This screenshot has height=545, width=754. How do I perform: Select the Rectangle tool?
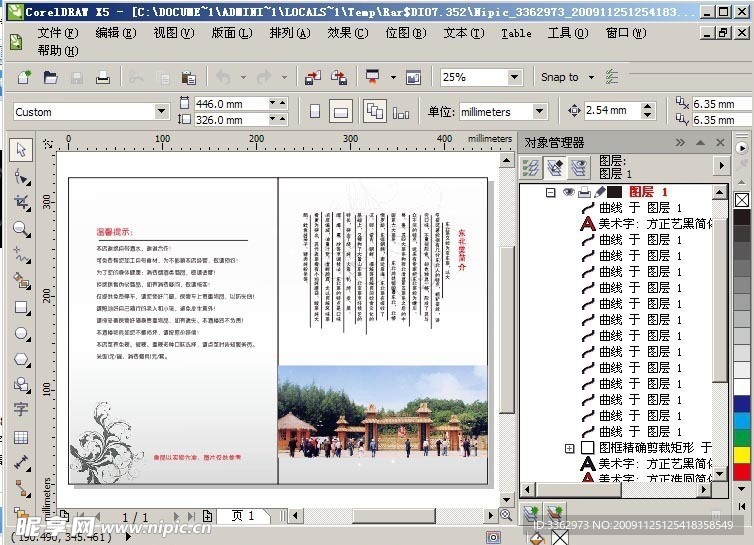tap(21, 307)
